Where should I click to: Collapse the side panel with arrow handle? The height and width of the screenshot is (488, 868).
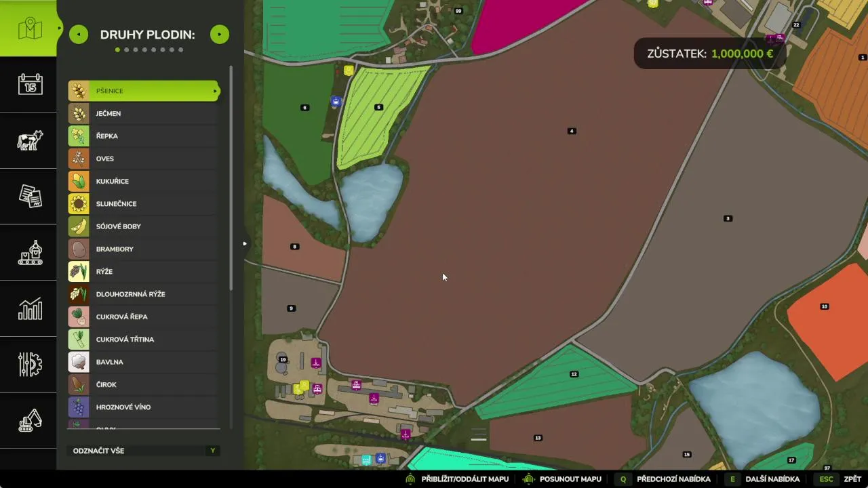tap(245, 243)
